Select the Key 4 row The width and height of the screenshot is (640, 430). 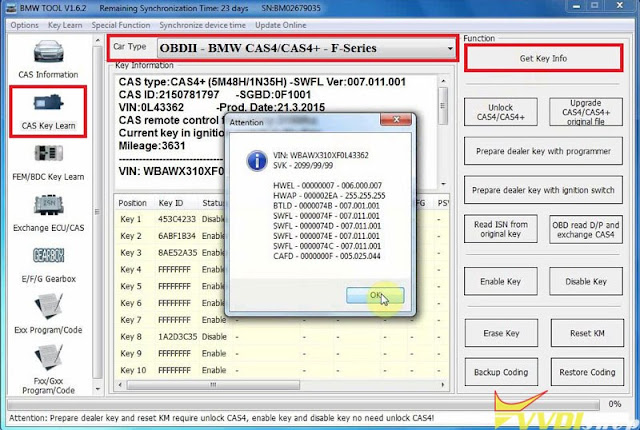[x=282, y=269]
